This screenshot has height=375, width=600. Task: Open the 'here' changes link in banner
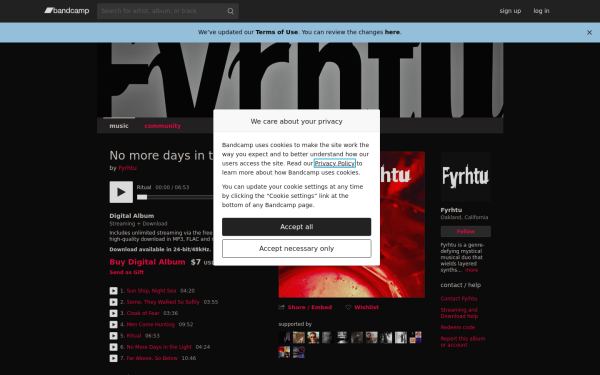coord(392,32)
